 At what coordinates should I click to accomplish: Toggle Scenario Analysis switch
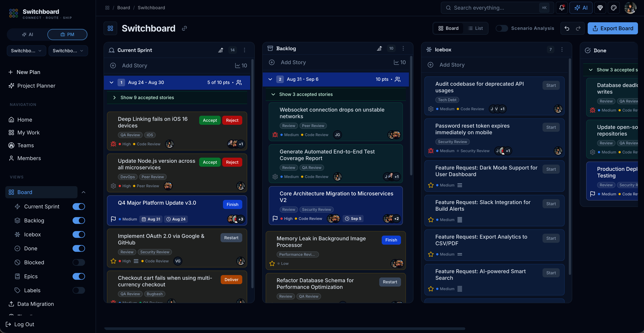pos(502,28)
